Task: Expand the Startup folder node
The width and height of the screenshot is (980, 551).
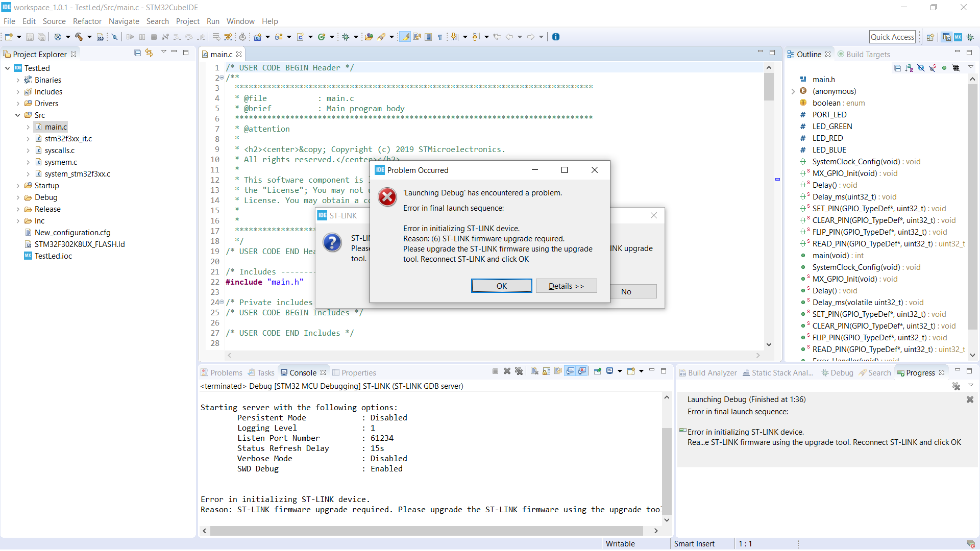Action: (18, 186)
